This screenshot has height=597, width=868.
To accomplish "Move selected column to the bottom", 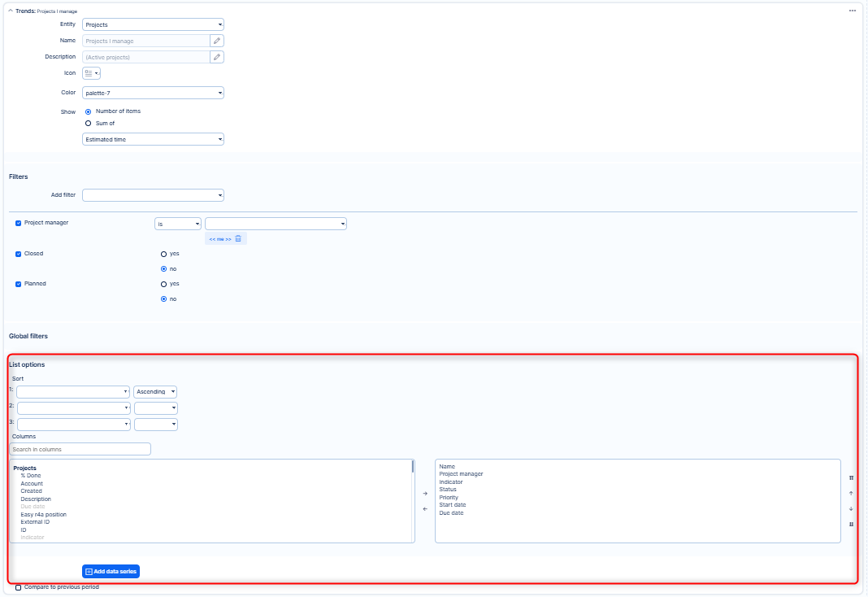I will tap(851, 525).
